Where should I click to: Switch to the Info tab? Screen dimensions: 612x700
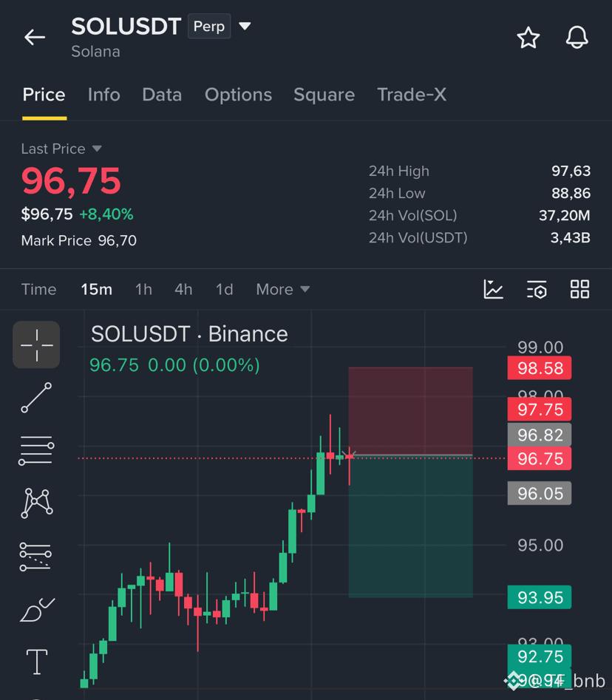(104, 95)
